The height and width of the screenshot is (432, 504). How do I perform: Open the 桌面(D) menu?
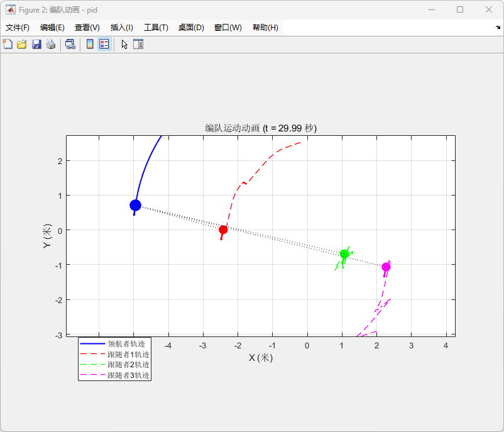191,28
